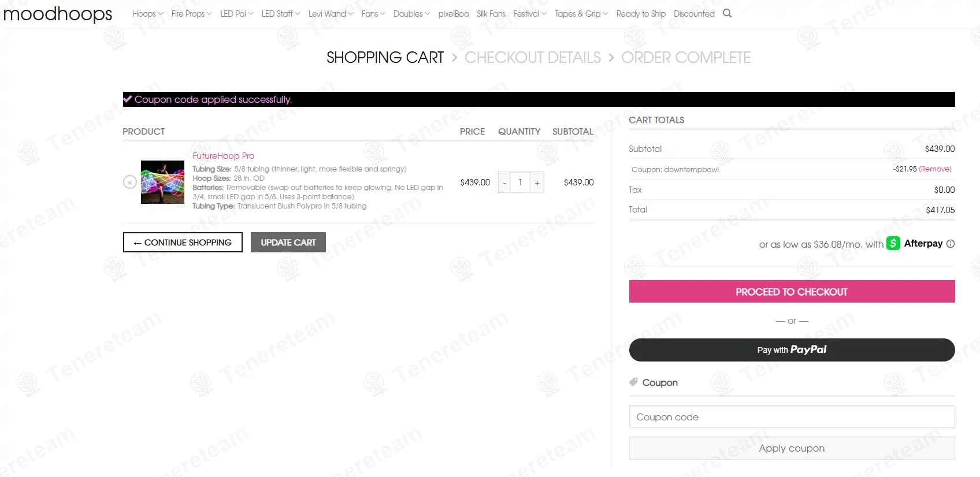Click the Apply coupon button

click(x=792, y=448)
